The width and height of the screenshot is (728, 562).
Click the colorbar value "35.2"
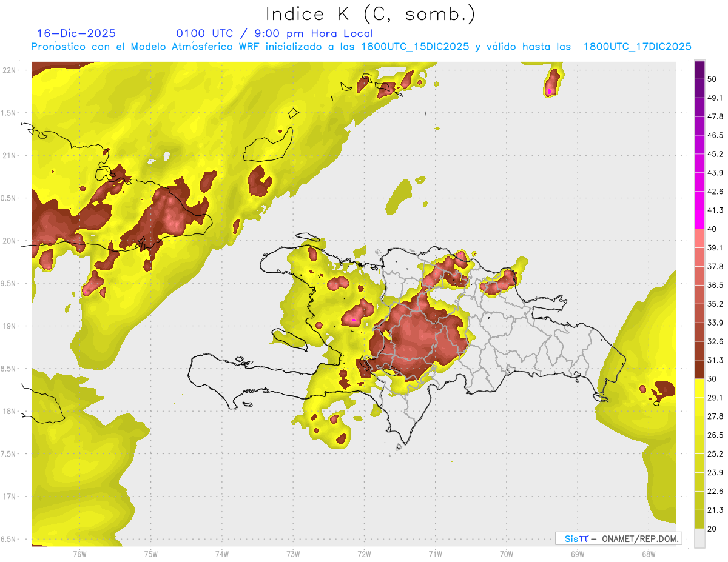[x=715, y=304]
